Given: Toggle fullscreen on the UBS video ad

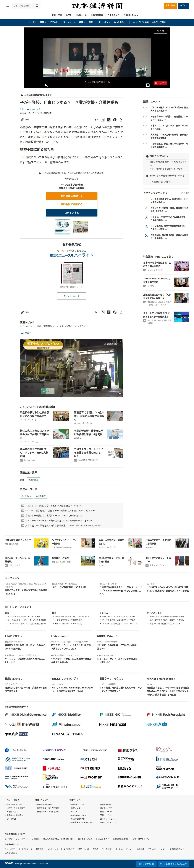Looking at the screenshot, I should click(148, 85).
